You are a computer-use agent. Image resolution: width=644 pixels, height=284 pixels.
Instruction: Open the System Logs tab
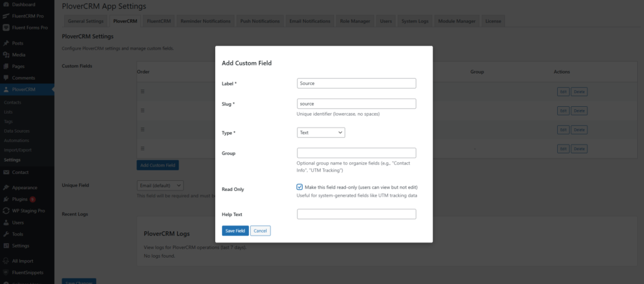click(x=415, y=21)
